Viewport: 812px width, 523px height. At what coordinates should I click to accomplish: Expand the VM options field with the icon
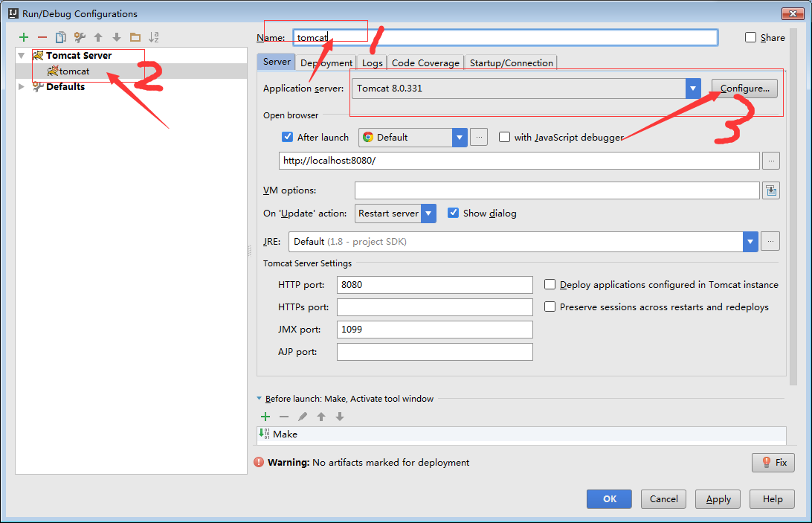pyautogui.click(x=771, y=190)
